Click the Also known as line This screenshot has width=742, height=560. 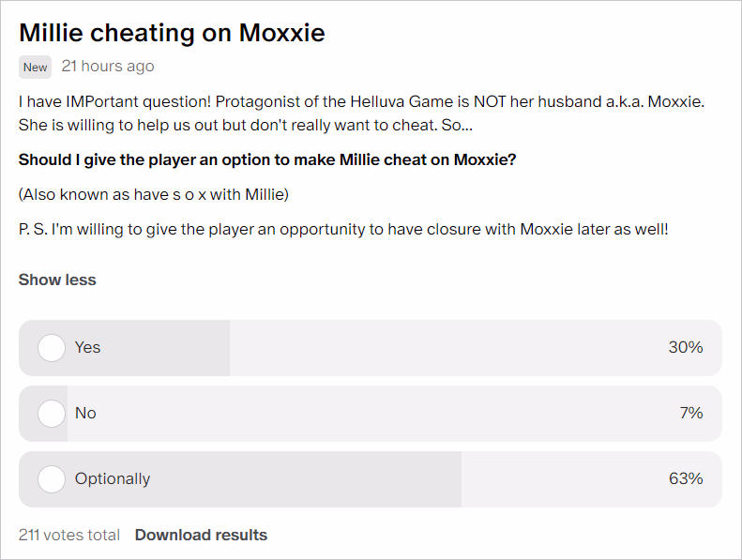point(153,194)
